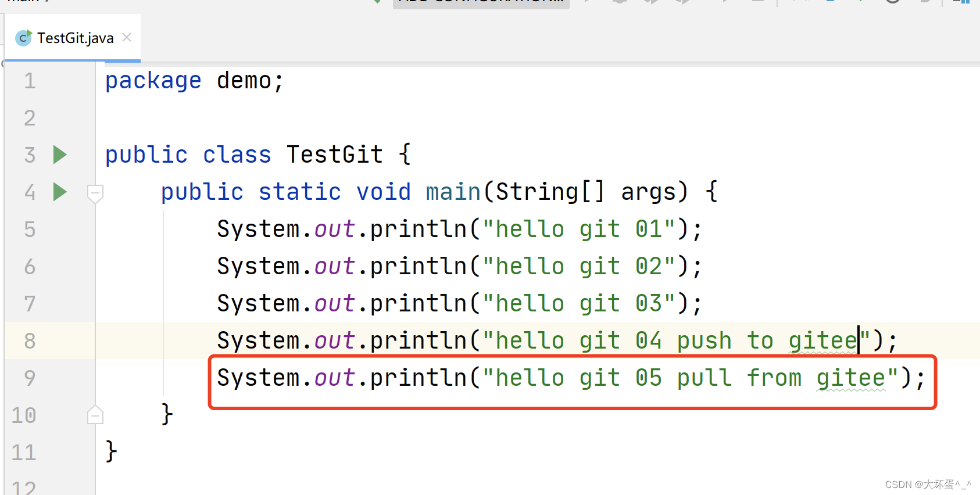Run the main method from the line 4 gutter icon
The height and width of the screenshot is (495, 980).
tap(60, 192)
